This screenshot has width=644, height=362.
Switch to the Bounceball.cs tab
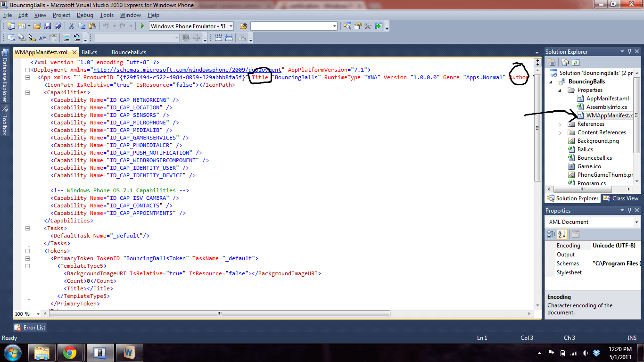(x=129, y=52)
